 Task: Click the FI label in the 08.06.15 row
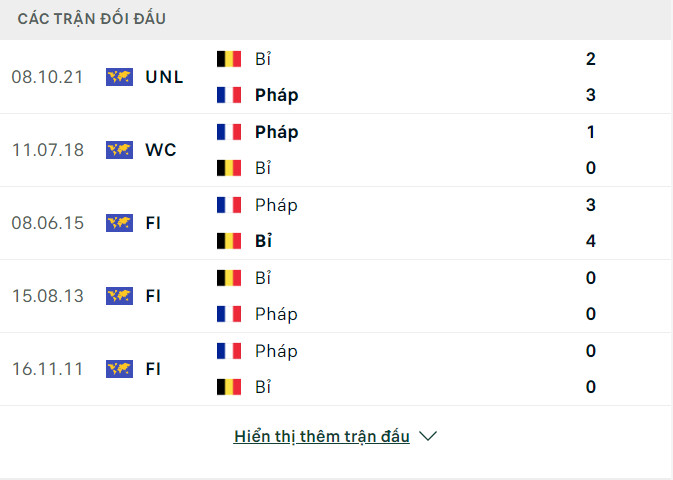153,223
